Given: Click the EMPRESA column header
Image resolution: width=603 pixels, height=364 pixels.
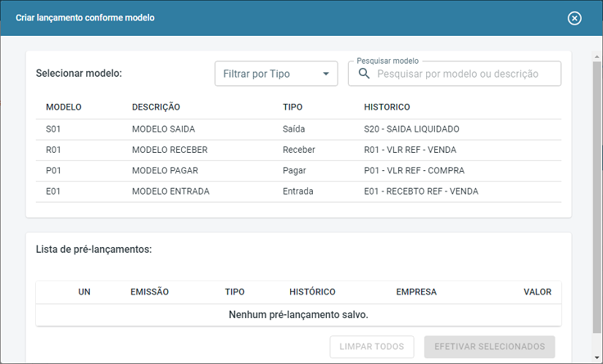Looking at the screenshot, I should (x=416, y=292).
